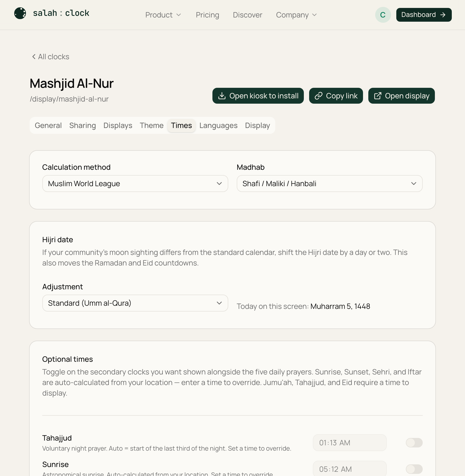Return to All clocks
Image resolution: width=465 pixels, height=476 pixels.
click(50, 57)
